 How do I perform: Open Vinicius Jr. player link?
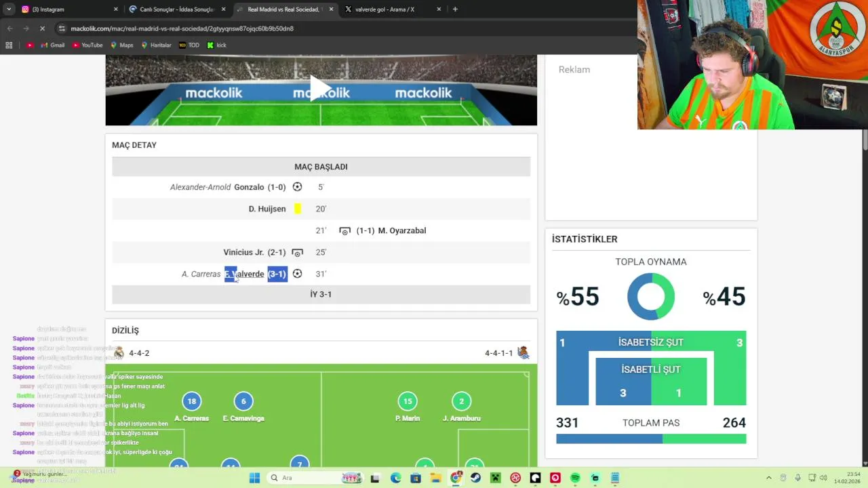(243, 252)
